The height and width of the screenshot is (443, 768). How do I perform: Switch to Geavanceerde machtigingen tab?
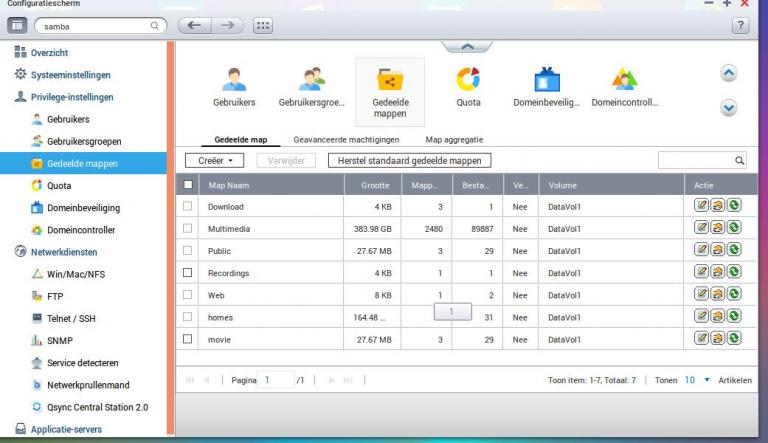(346, 141)
